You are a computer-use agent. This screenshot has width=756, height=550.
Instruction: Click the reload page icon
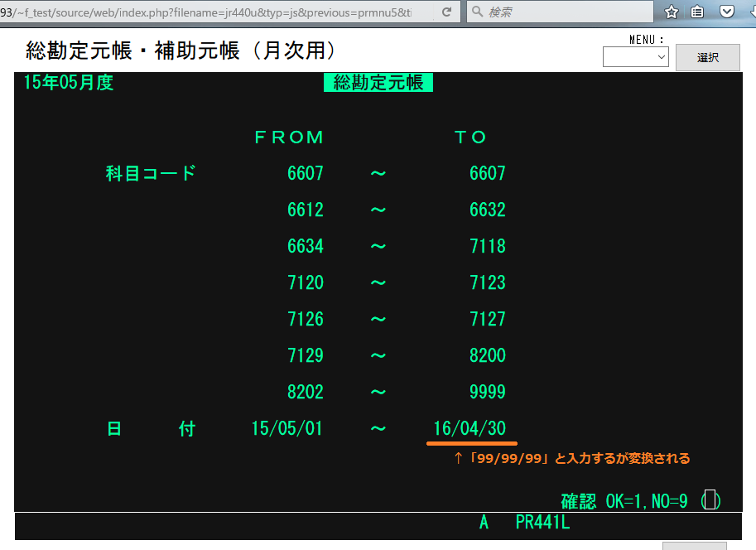coord(447,12)
